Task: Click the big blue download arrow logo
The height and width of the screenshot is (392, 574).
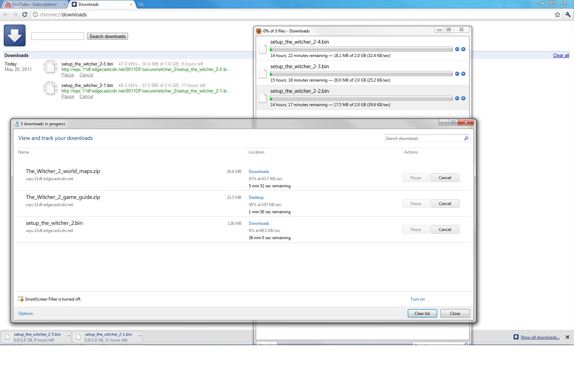Action: [x=15, y=35]
